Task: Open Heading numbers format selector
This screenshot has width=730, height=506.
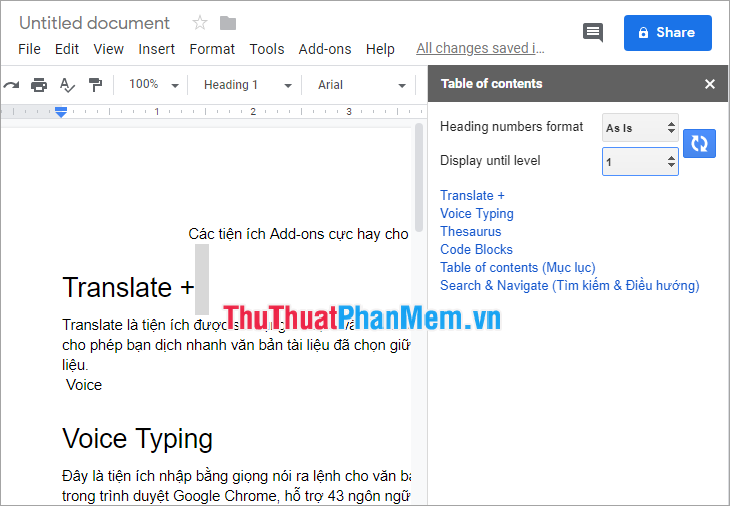Action: click(x=640, y=128)
